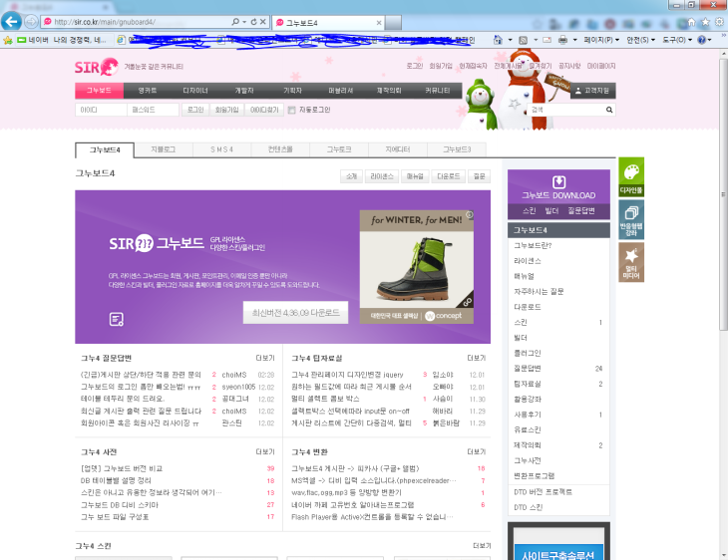Expand the Print icon dropdown arrow
This screenshot has height=560, width=728.
(574, 41)
